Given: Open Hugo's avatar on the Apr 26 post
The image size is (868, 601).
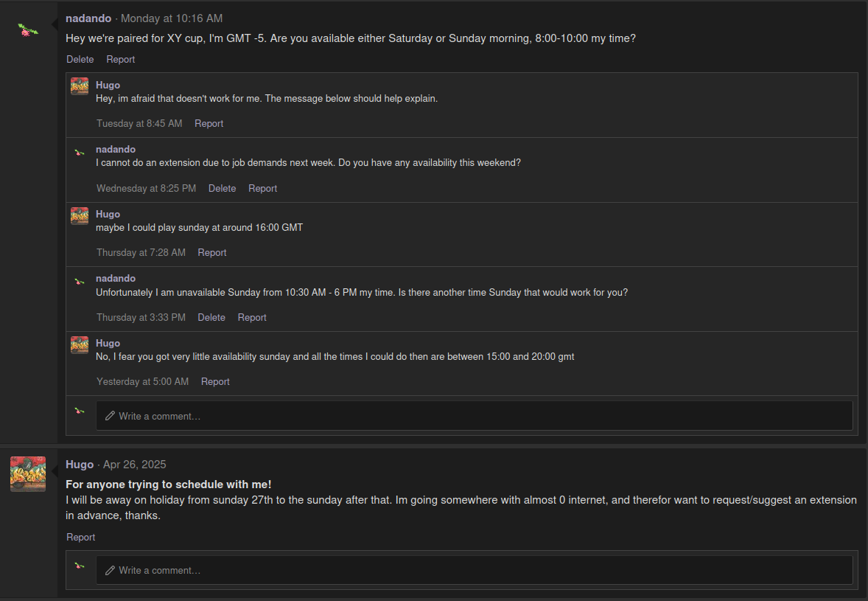Looking at the screenshot, I should (x=28, y=473).
